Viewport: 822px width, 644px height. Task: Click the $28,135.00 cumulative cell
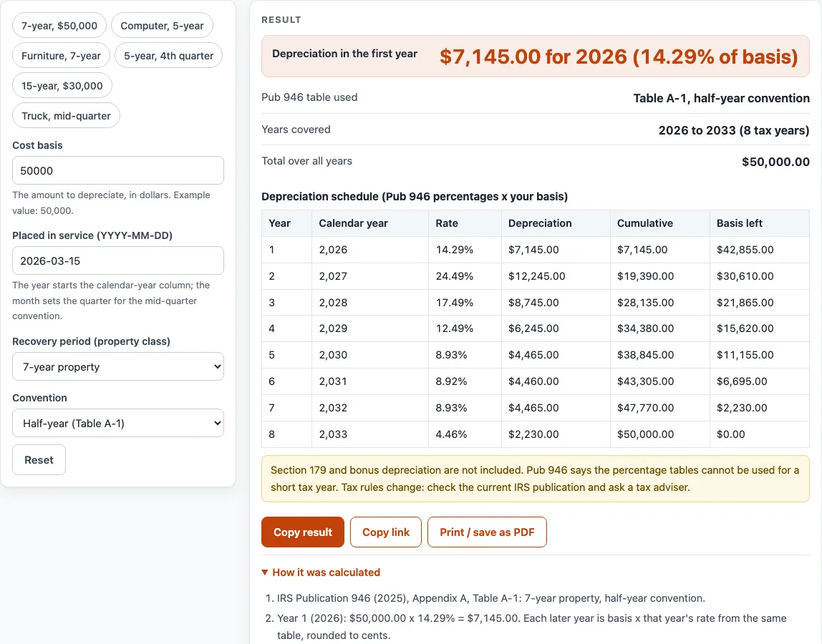660,303
